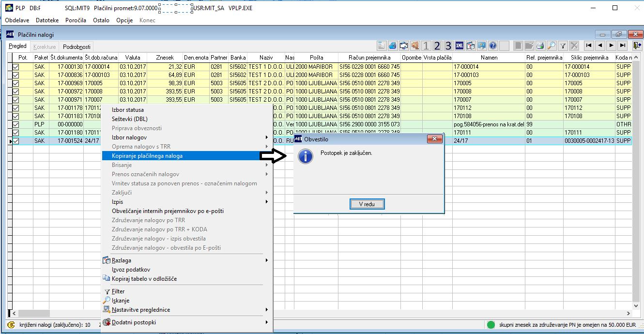Open the Poročila menu
This screenshot has width=644, height=334.
pyautogui.click(x=76, y=20)
